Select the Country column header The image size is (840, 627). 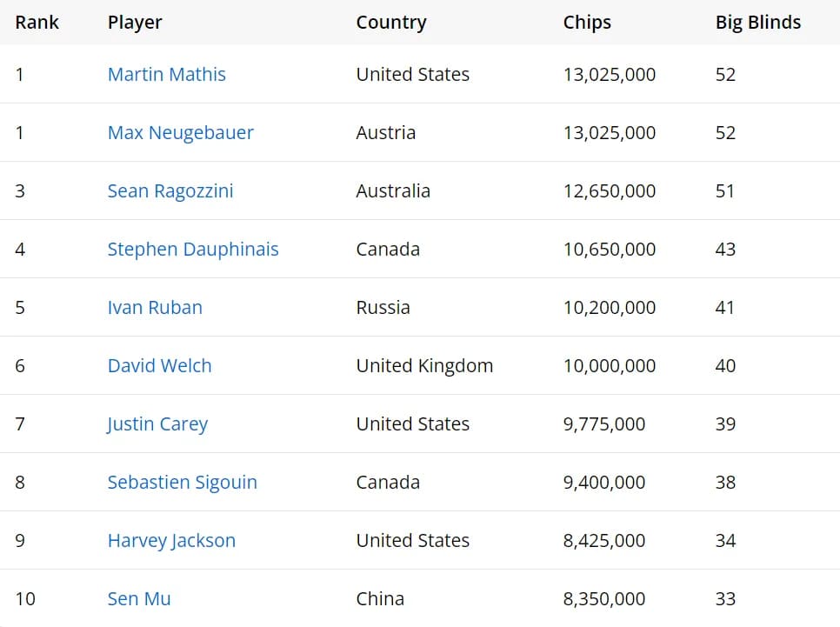pyautogui.click(x=390, y=23)
